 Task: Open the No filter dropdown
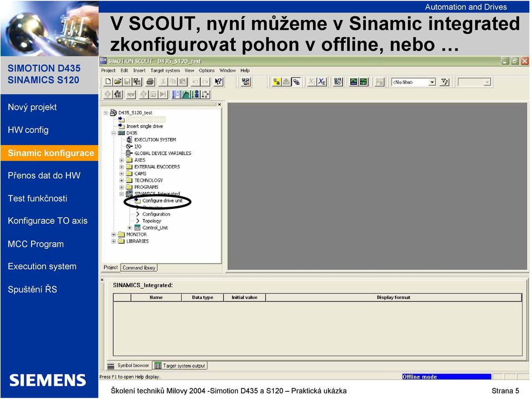[432, 82]
